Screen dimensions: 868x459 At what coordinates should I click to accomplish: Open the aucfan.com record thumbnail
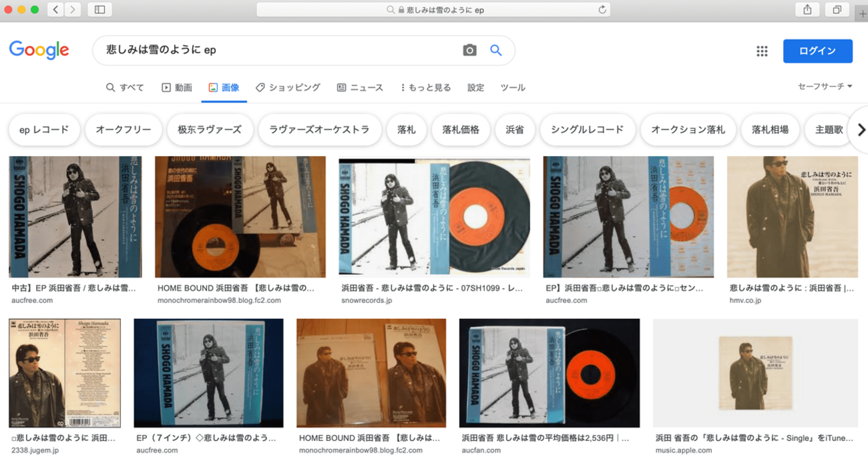point(550,373)
